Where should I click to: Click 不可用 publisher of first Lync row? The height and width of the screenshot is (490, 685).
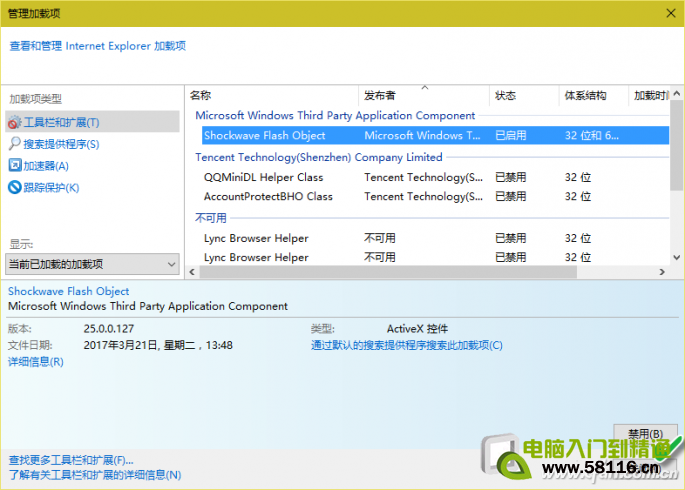point(380,238)
